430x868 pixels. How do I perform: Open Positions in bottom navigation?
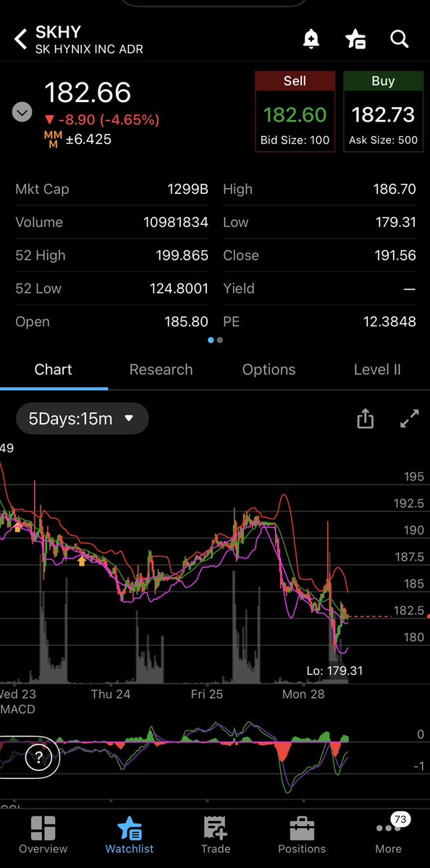(302, 834)
